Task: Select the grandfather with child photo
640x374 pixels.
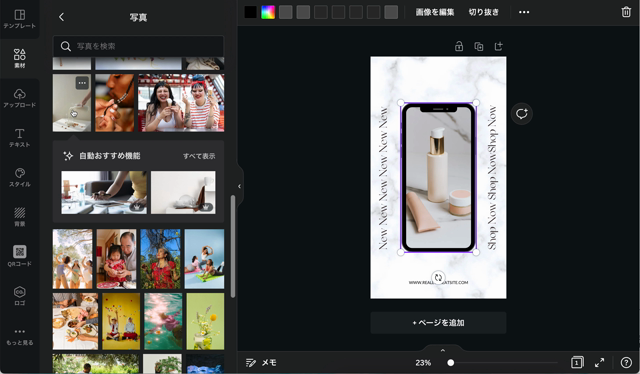Action: [116, 259]
